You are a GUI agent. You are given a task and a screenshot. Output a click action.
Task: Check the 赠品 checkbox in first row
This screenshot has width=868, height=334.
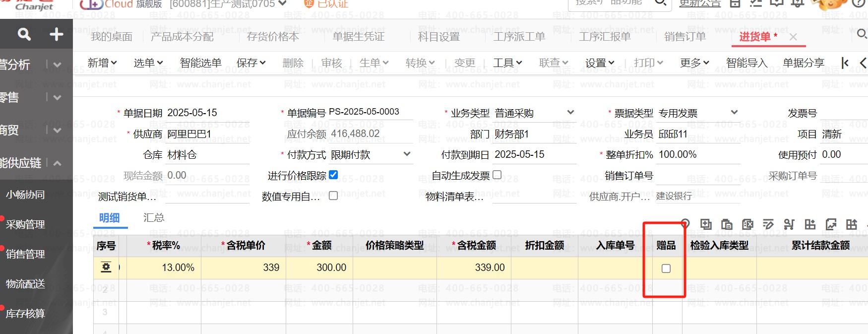(x=666, y=268)
